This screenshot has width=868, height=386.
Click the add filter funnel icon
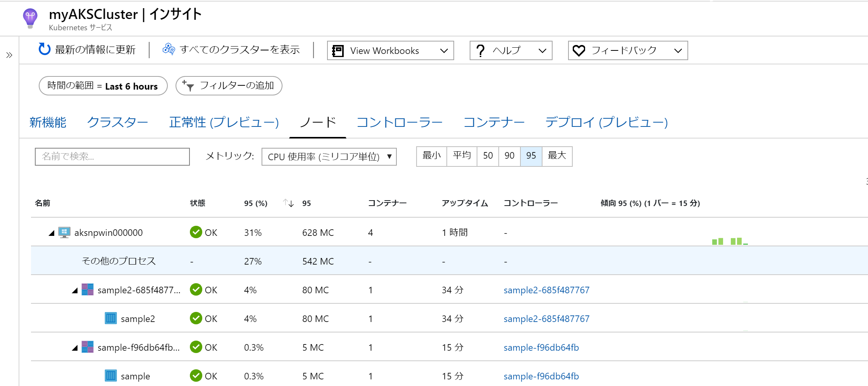coord(188,86)
